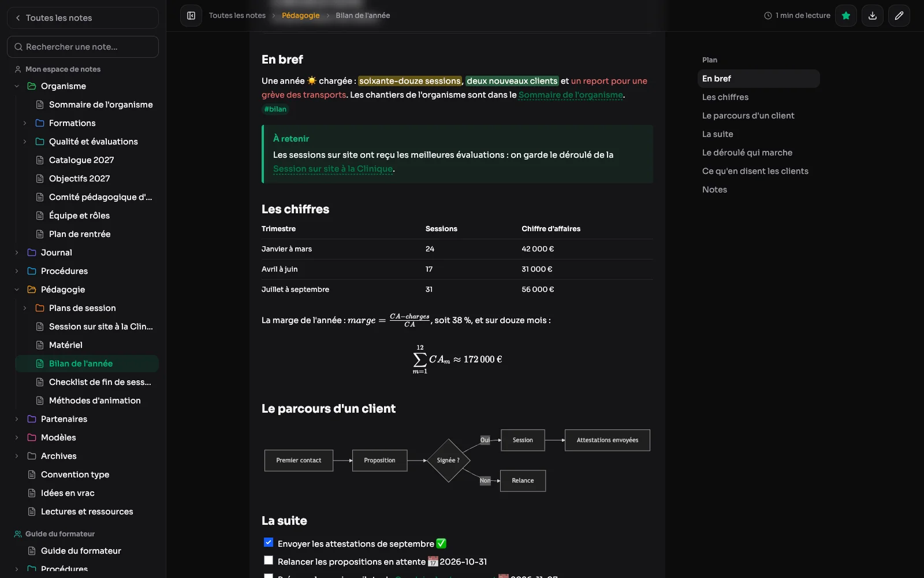Click the Journal folder icon
Image resolution: width=924 pixels, height=578 pixels.
pos(32,253)
